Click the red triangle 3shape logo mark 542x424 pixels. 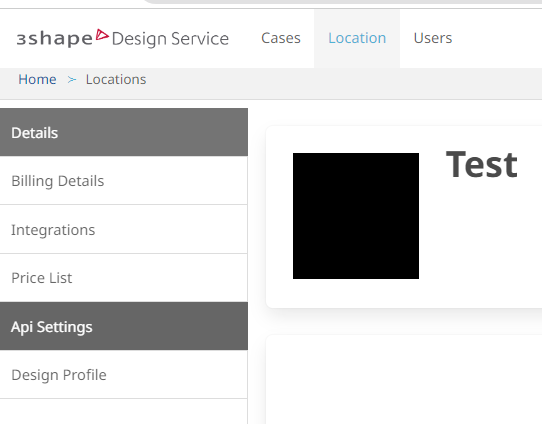point(102,35)
